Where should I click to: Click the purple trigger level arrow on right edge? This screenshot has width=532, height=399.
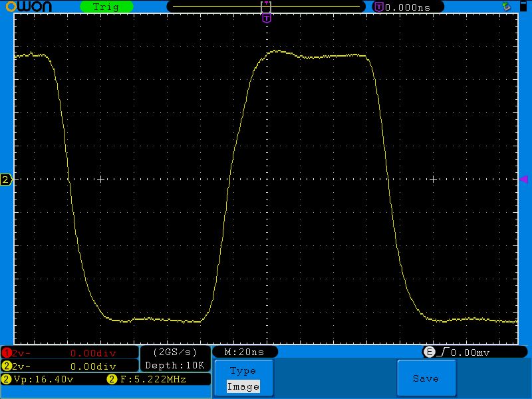(523, 179)
